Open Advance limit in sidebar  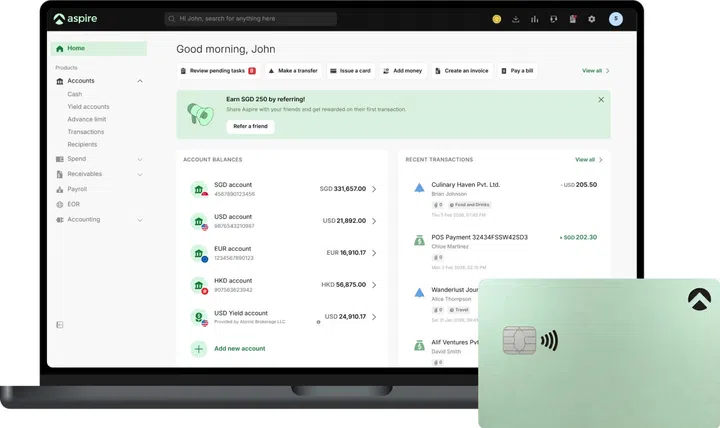click(x=86, y=119)
